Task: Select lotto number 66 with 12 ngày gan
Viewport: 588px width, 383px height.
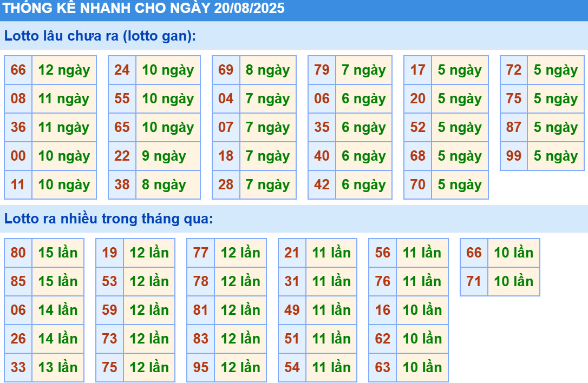Action: click(17, 70)
